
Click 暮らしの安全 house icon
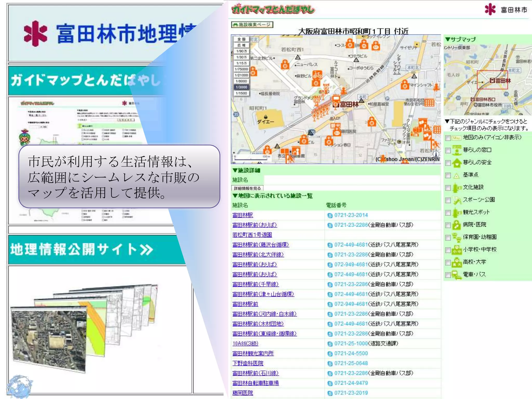pyautogui.click(x=456, y=163)
